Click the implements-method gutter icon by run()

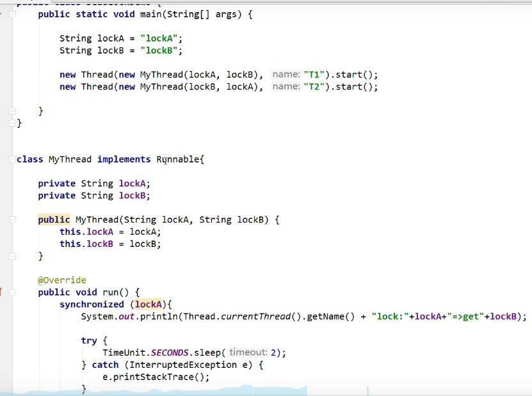coord(2,292)
